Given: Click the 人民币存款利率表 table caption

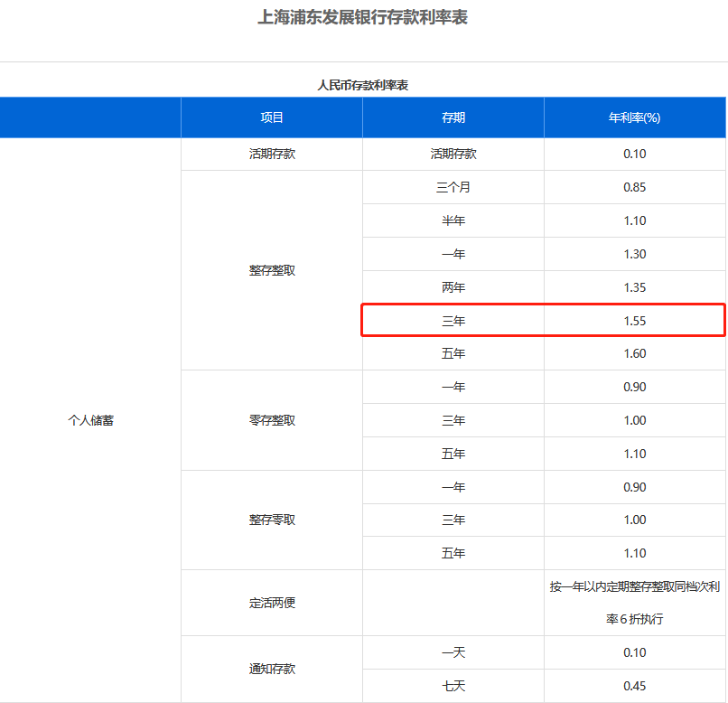Looking at the screenshot, I should pos(363,85).
